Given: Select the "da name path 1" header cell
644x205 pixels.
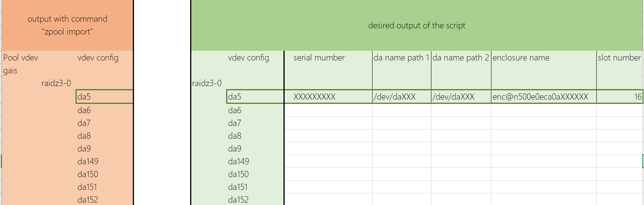Looking at the screenshot, I should point(401,58).
